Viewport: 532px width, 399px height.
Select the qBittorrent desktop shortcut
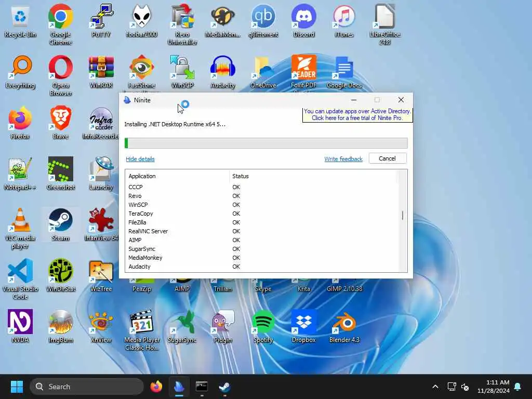tap(263, 21)
